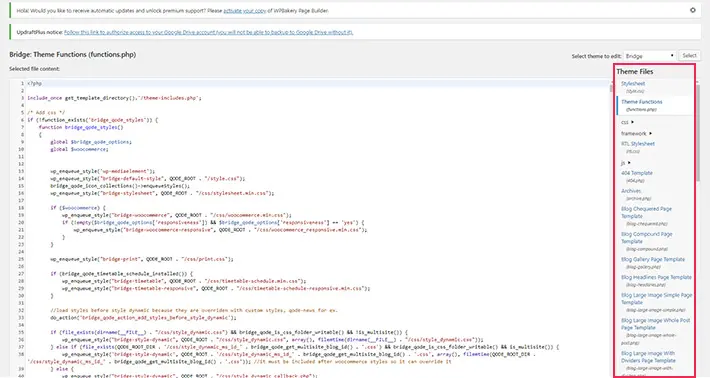Open Blog Large Image Simple Page Template
This screenshot has height=378, width=710.
(x=657, y=299)
